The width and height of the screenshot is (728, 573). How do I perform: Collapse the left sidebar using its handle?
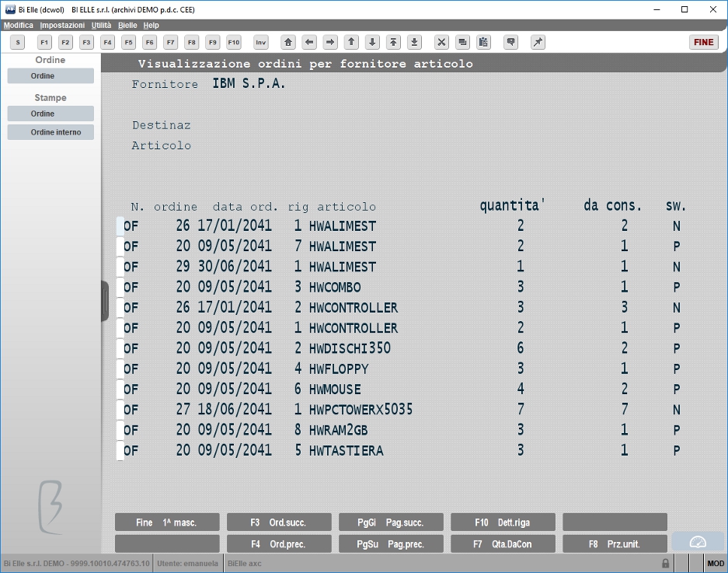[x=105, y=301]
